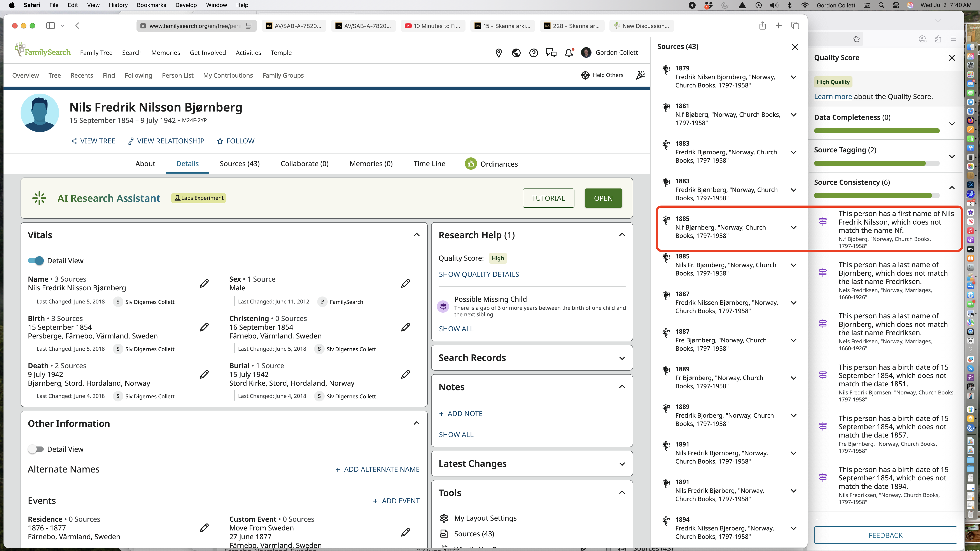Click the Ordinances temple icon
Image resolution: width=980 pixels, height=551 pixels.
[471, 164]
